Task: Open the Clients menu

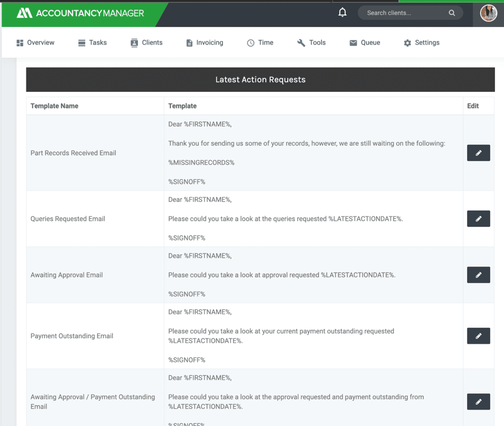Action: (x=146, y=42)
